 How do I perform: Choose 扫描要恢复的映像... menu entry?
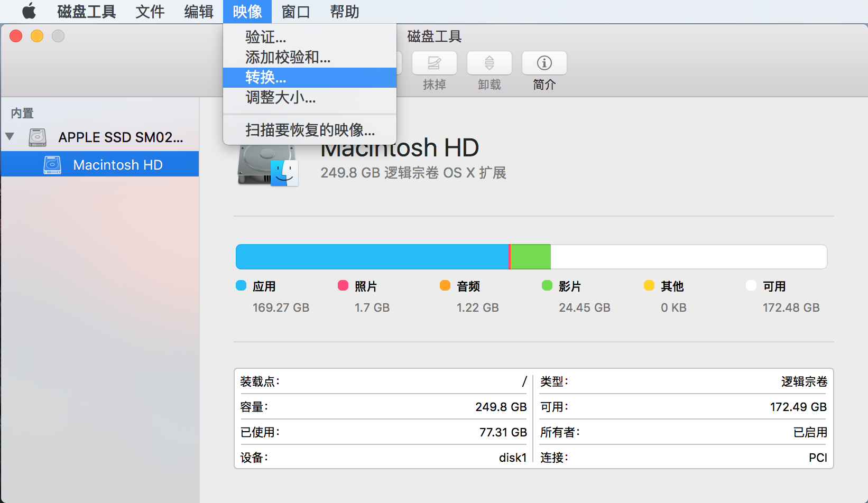point(310,130)
